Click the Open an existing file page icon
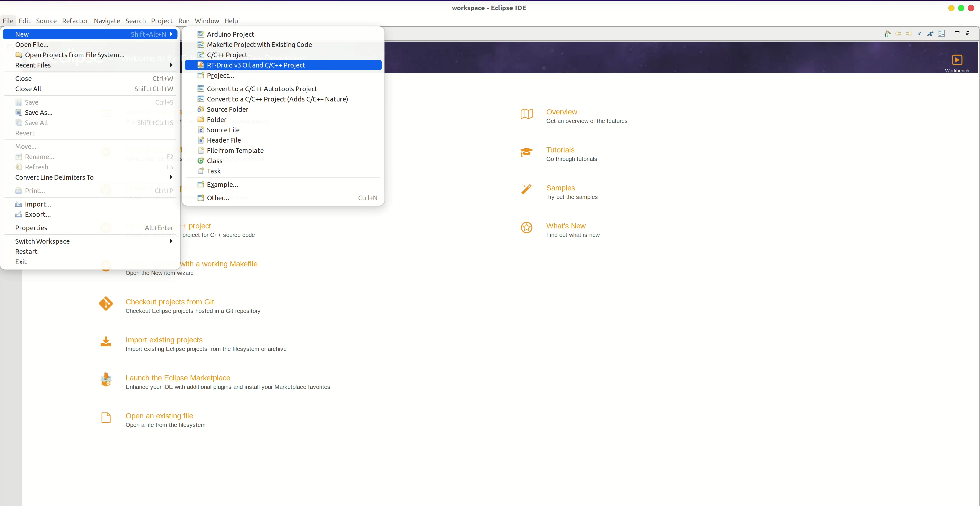Image resolution: width=980 pixels, height=506 pixels. click(106, 418)
